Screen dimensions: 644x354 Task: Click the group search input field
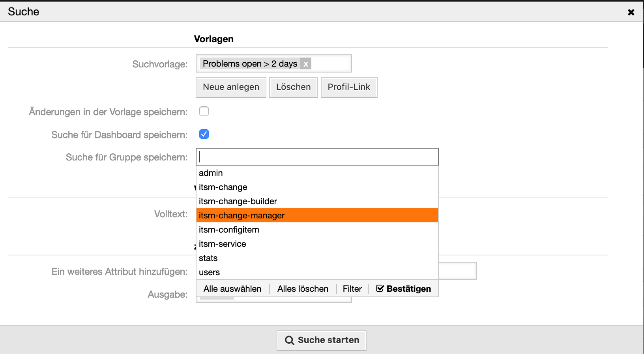317,157
